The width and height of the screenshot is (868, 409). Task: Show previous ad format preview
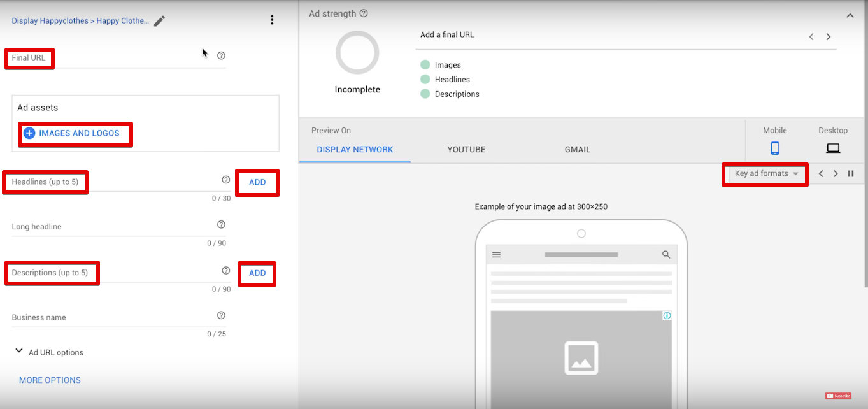[821, 173]
